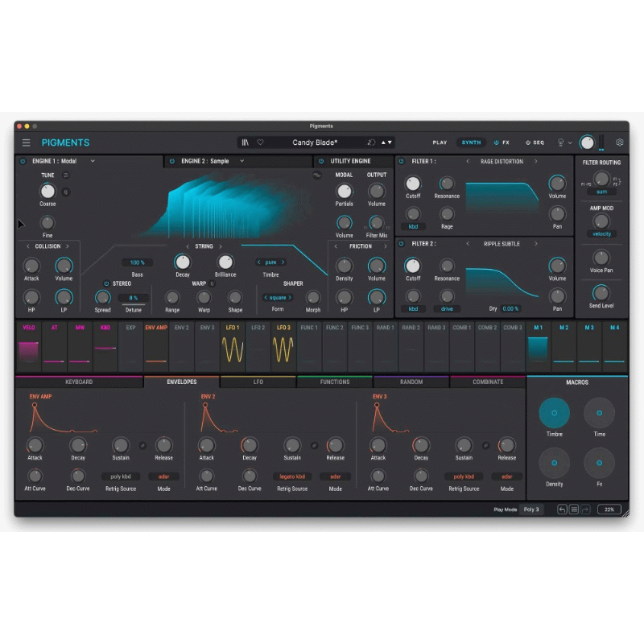Click the sound design tips lightbulb icon
Screen dimensions: 644x644
click(560, 142)
